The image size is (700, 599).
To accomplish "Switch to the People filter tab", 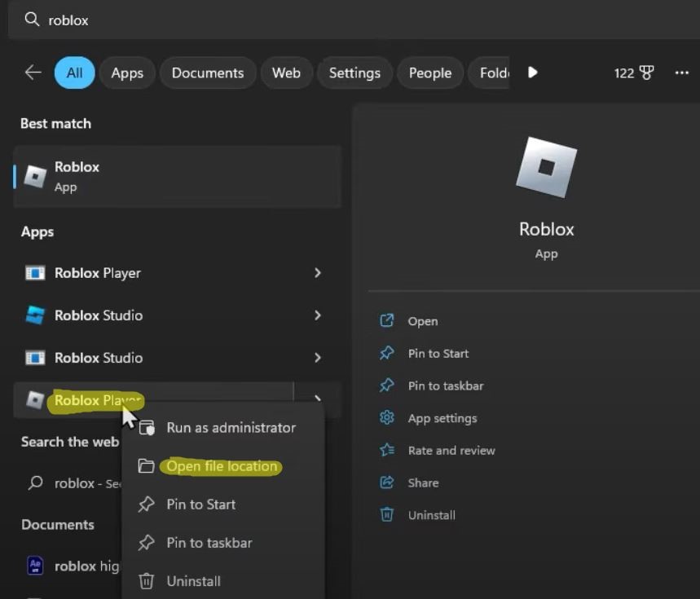I will point(430,73).
